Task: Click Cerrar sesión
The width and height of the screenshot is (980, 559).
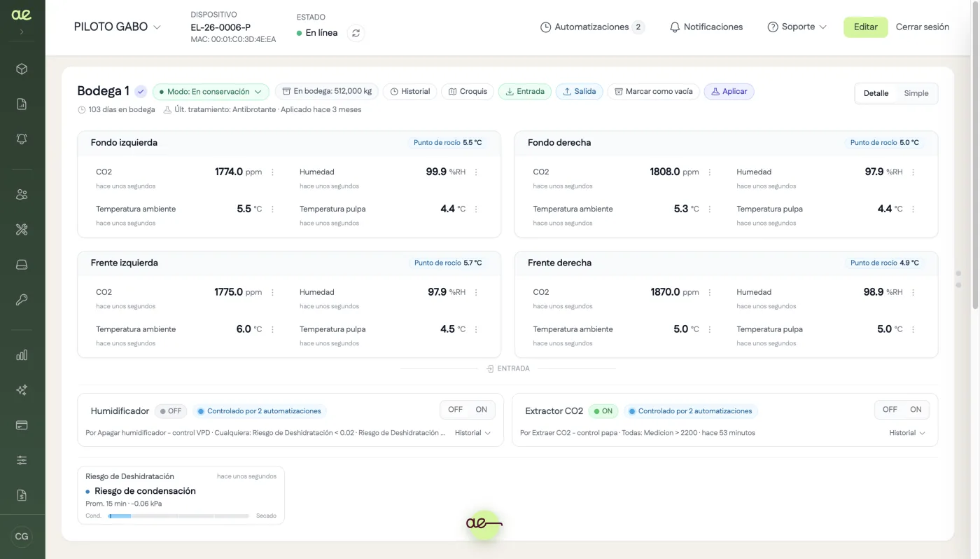Action: pos(923,27)
